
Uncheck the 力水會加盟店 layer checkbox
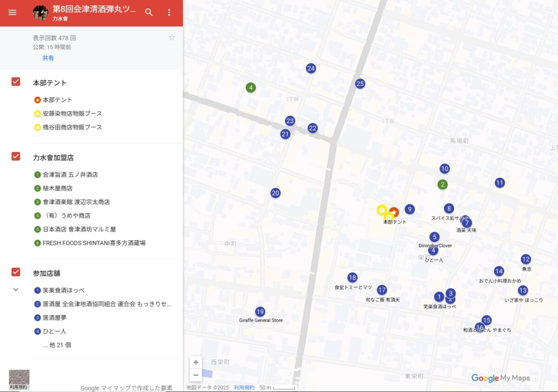(x=16, y=156)
